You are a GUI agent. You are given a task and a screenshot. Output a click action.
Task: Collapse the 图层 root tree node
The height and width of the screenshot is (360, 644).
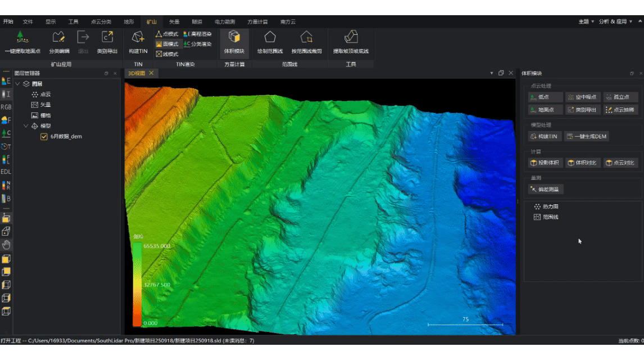pos(17,84)
